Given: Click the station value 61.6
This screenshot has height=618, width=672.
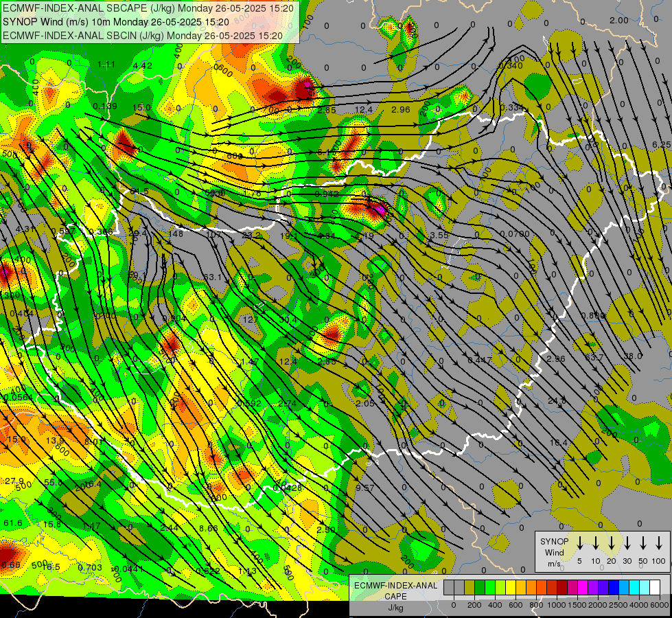Looking at the screenshot, I should pos(13,523).
